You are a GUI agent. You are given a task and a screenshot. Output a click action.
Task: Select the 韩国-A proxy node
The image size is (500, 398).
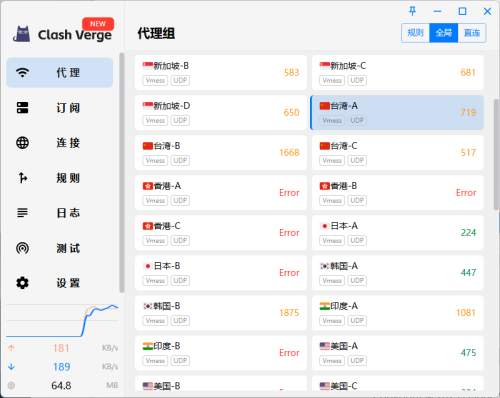coord(398,273)
